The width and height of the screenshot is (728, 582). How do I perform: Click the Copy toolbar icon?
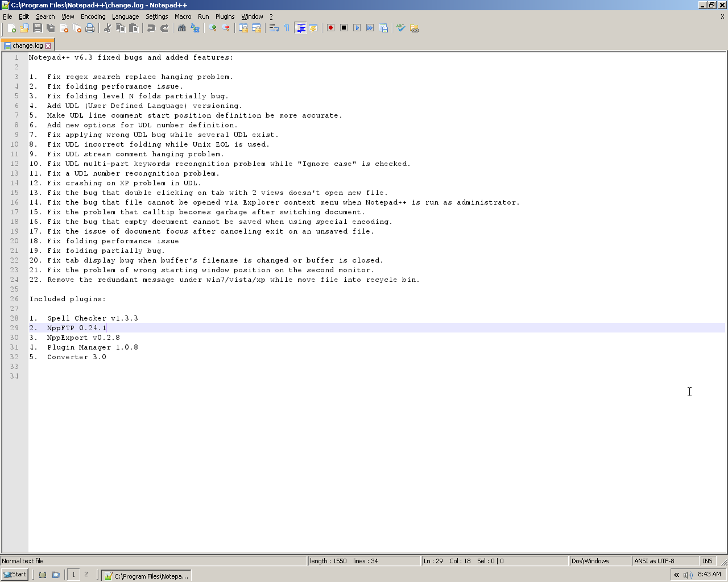121,28
